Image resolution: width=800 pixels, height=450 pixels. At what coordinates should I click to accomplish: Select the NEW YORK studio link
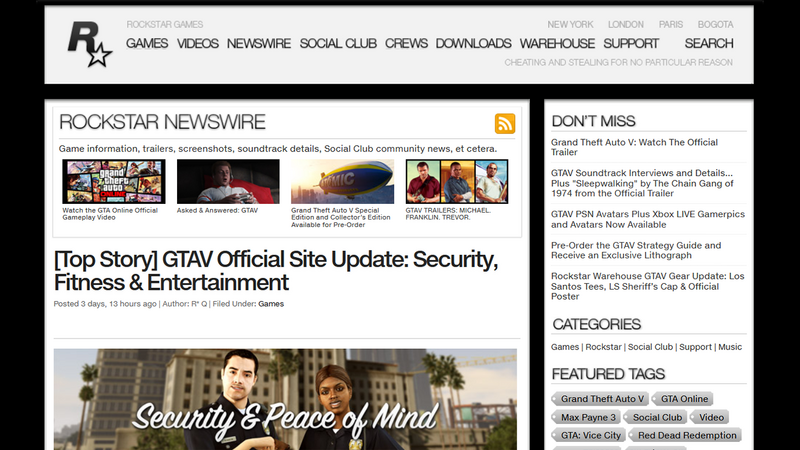(x=570, y=24)
